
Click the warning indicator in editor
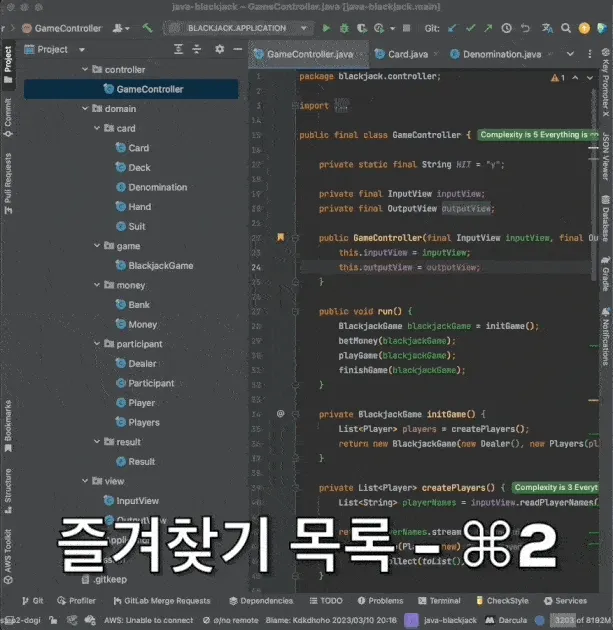click(558, 78)
